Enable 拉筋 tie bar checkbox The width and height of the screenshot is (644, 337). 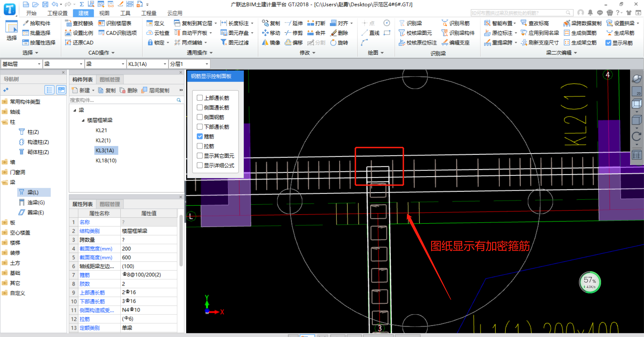200,146
